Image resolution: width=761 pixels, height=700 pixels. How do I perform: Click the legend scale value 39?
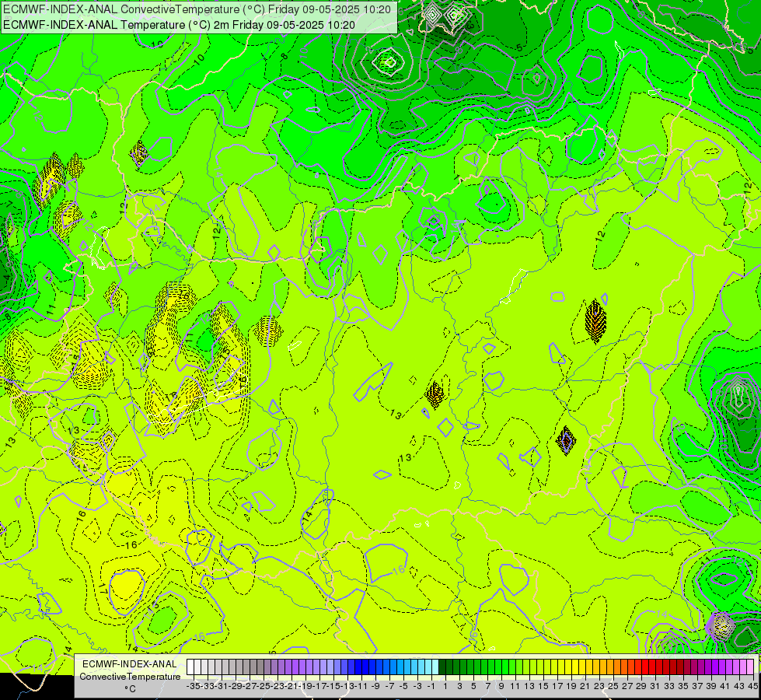(711, 686)
